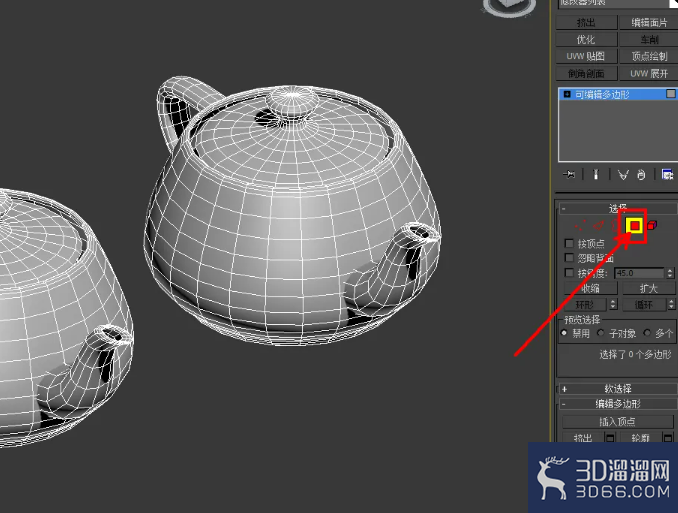The image size is (678, 513).
Task: Click the 45.0 angle input field
Action: [639, 273]
